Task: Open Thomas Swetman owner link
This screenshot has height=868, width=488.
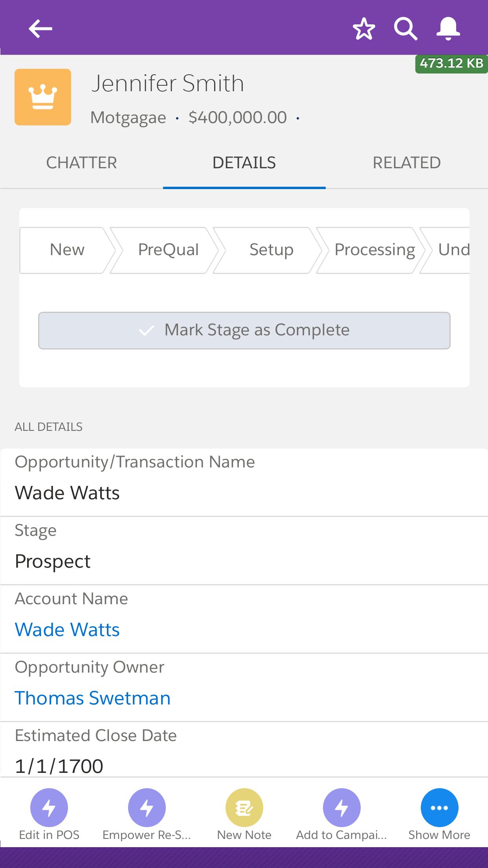Action: point(93,698)
